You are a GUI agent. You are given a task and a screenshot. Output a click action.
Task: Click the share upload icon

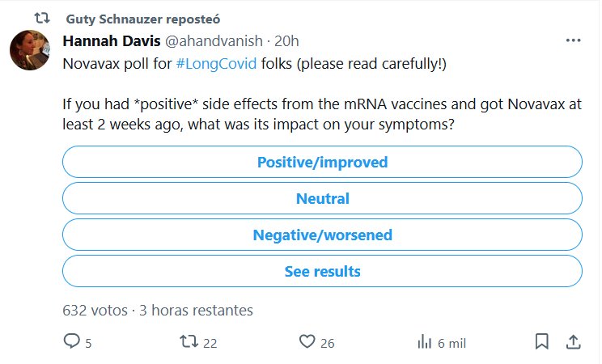572,342
